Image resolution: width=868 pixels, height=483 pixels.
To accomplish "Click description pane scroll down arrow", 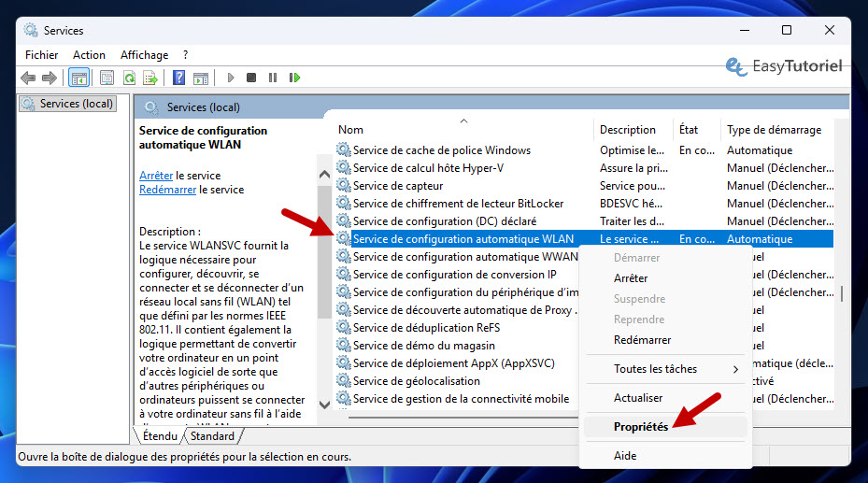I will click(x=325, y=405).
